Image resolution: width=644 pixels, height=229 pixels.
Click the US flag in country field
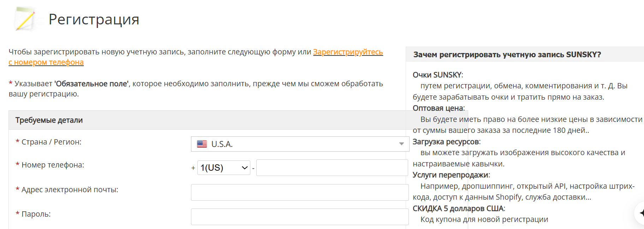tap(202, 144)
